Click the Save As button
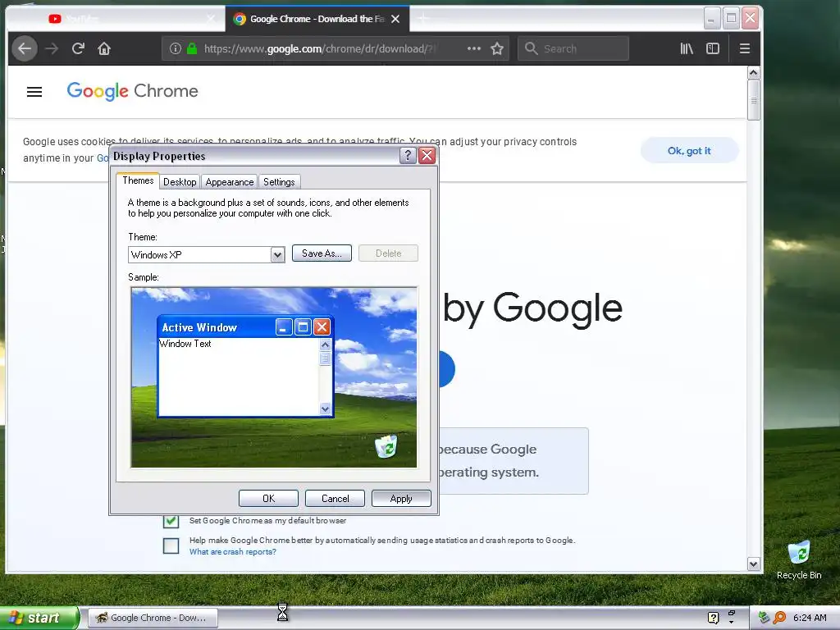Screen dimensions: 840x630 click(322, 253)
